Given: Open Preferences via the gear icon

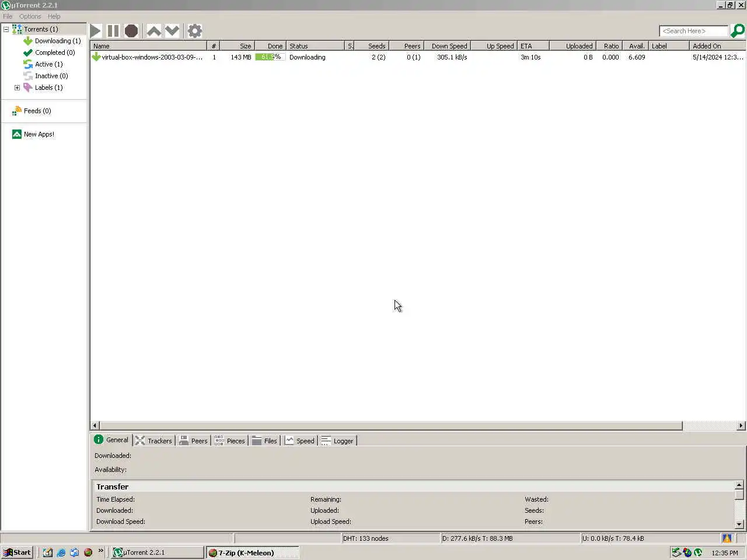Looking at the screenshot, I should (x=195, y=31).
